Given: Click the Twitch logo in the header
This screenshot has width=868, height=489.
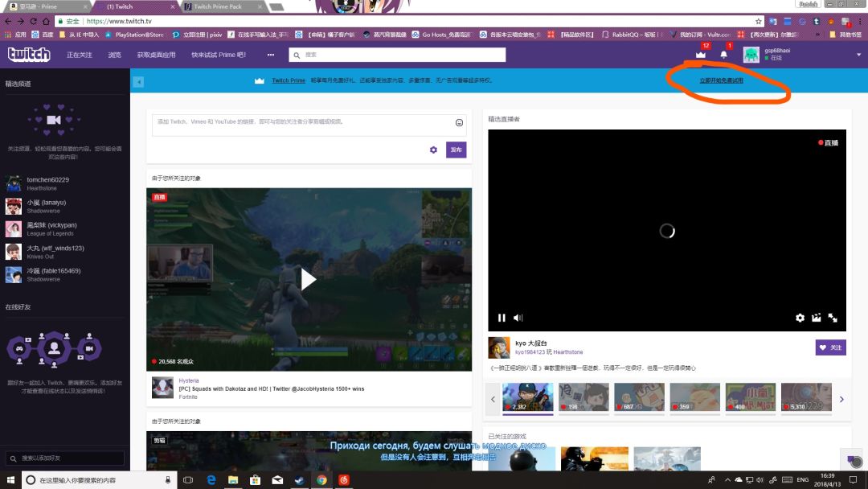Looking at the screenshot, I should coord(29,54).
